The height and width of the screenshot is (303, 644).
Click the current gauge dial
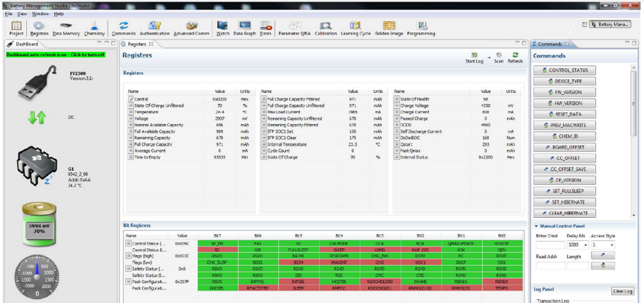coord(37,277)
